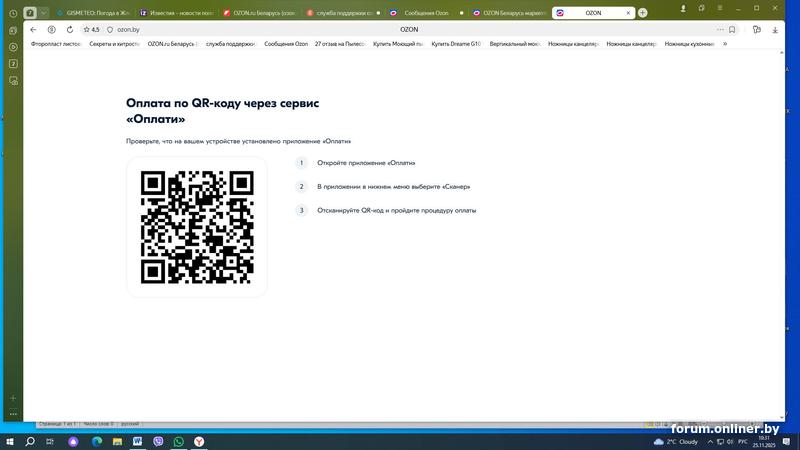Open the Купить Моющий пылесос bookmark
800x450 pixels.
[398, 44]
